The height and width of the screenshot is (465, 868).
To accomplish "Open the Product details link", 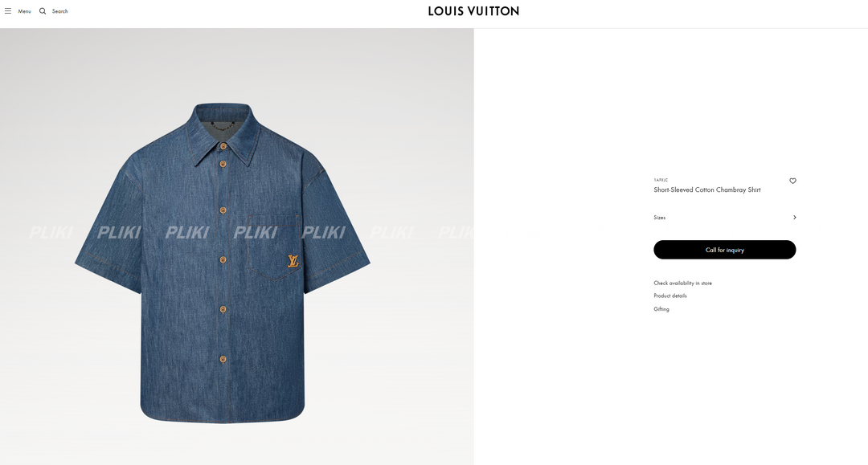I will tap(669, 296).
